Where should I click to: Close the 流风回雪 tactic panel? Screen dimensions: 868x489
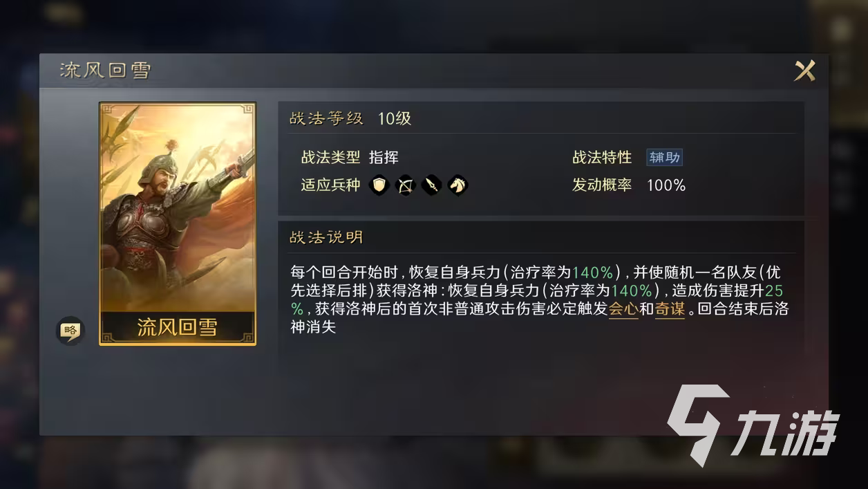[804, 71]
